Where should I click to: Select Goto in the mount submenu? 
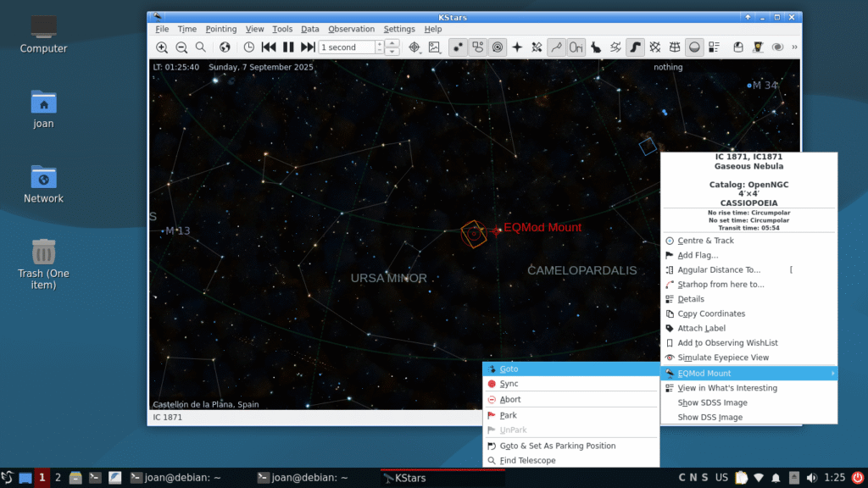[509, 369]
